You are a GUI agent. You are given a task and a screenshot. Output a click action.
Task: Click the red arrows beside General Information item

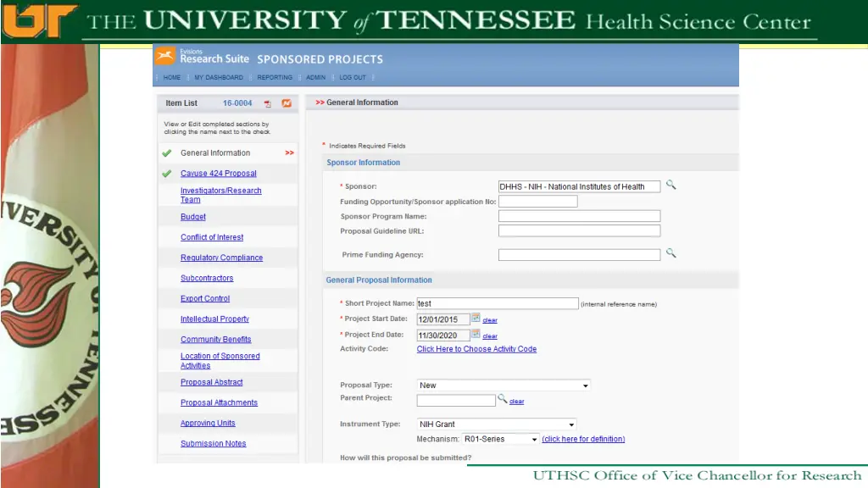point(290,152)
